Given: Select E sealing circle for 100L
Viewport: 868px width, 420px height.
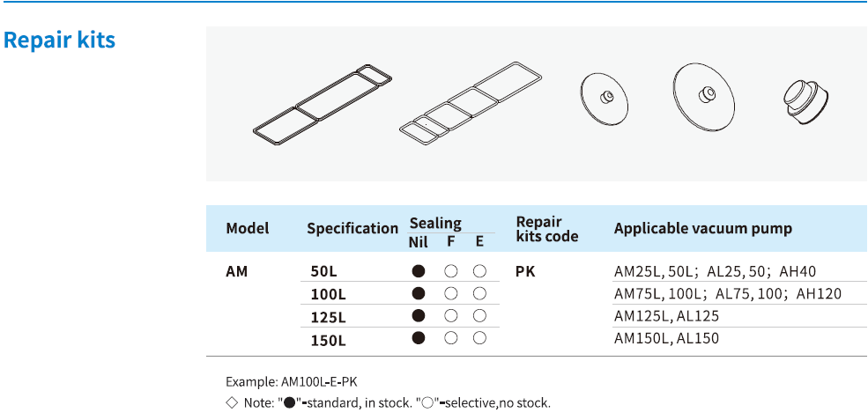Looking at the screenshot, I should 480,293.
